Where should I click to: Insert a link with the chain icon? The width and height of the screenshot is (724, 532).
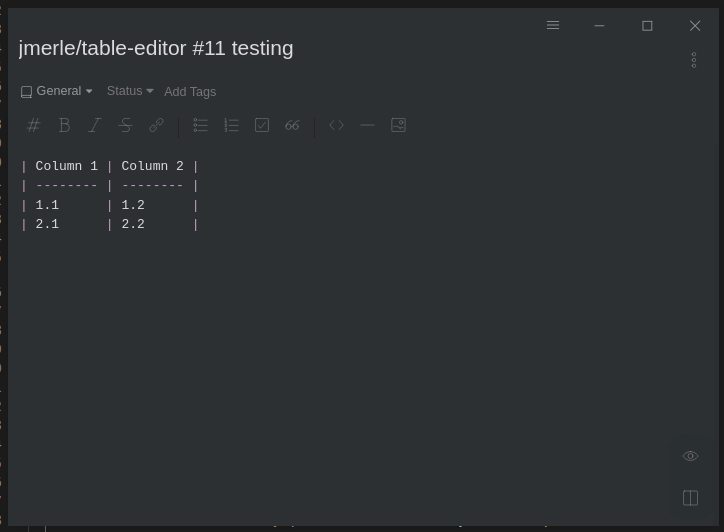157,125
